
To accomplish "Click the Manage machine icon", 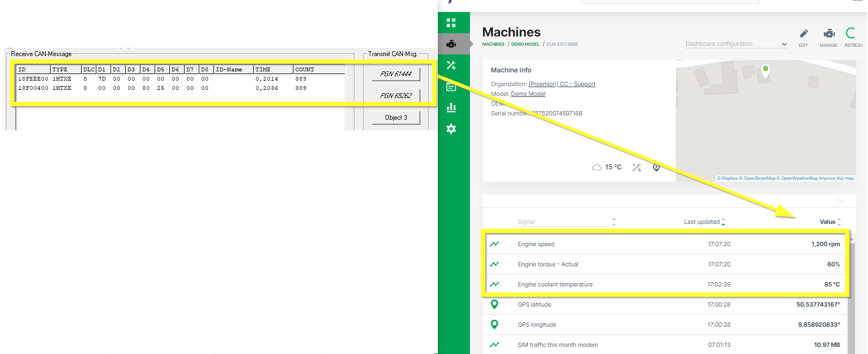I will (x=829, y=34).
